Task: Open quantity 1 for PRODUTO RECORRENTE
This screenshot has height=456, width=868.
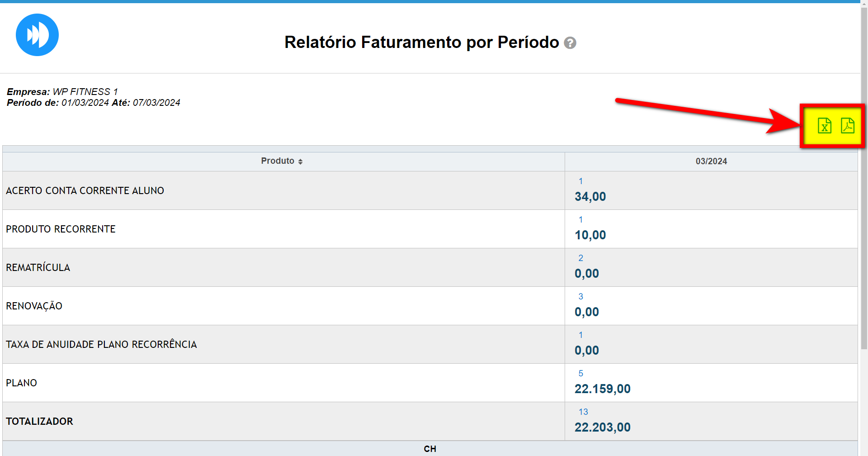Action: pyautogui.click(x=580, y=220)
